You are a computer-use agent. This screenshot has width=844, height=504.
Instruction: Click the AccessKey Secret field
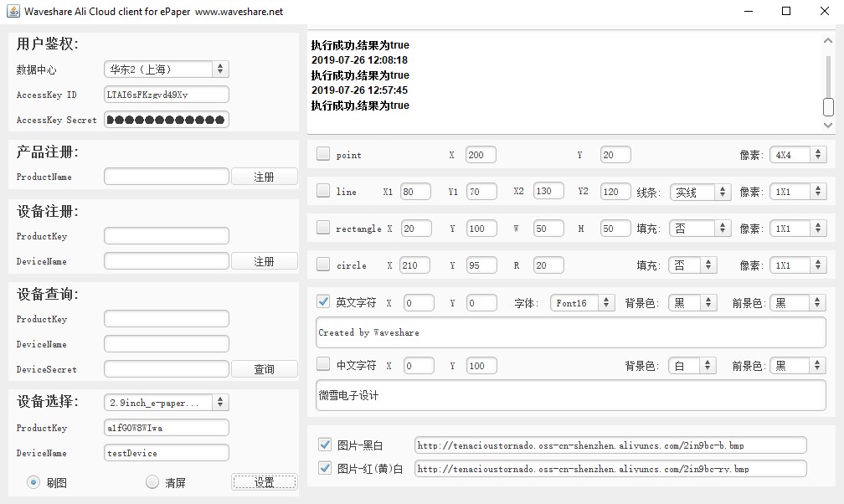pos(167,120)
